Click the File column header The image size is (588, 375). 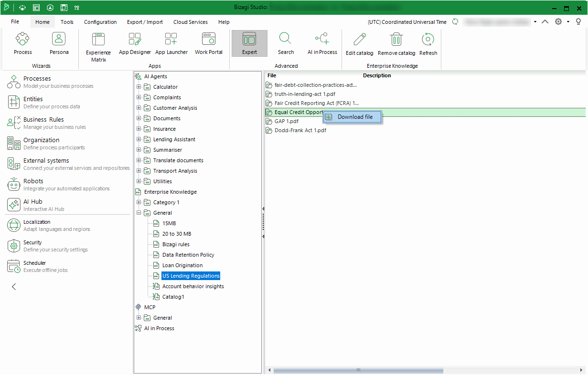(272, 75)
